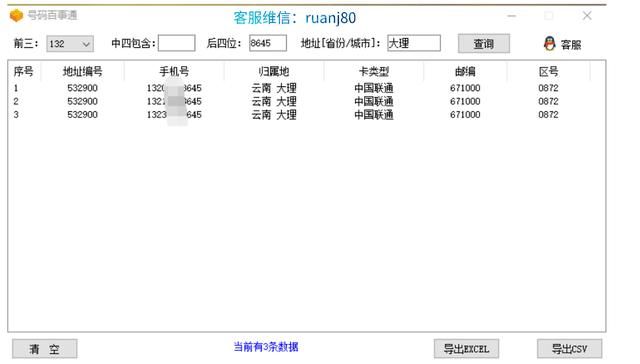
Task: Click area code 0872 in row 1
Action: [x=548, y=88]
